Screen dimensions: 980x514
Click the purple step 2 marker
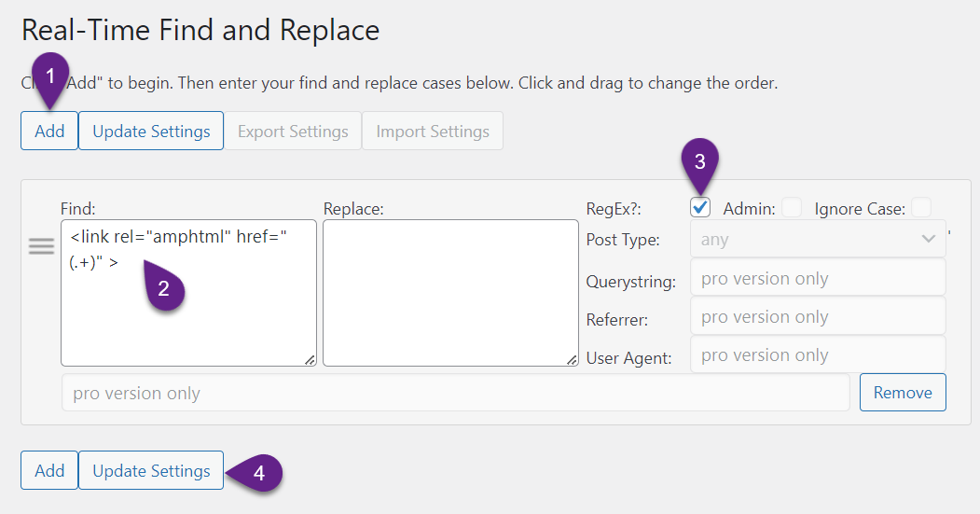[x=164, y=288]
